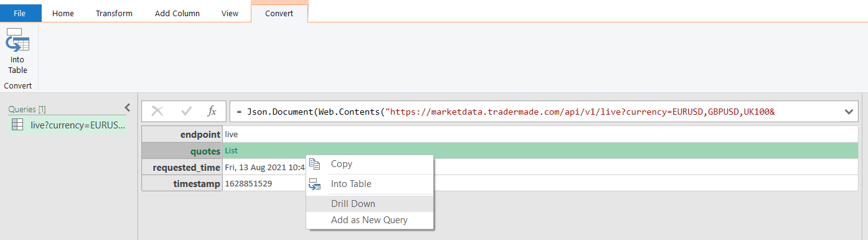The image size is (868, 240).
Task: Click the List link in the quotes row
Action: click(231, 151)
